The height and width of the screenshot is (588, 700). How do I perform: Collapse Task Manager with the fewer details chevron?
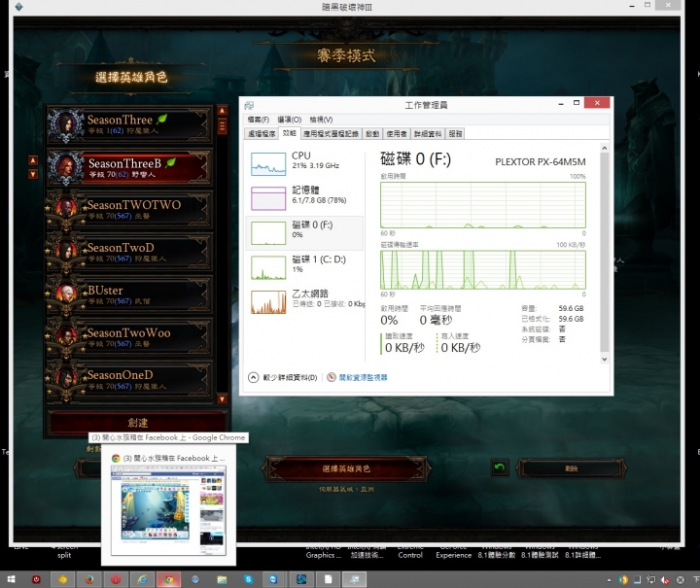pyautogui.click(x=253, y=377)
